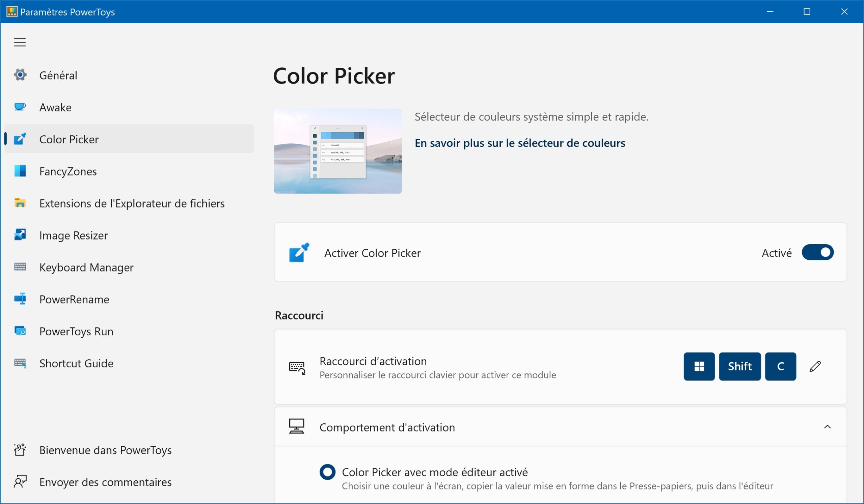Show the Shortcut Guide settings
The image size is (864, 504).
129,363
